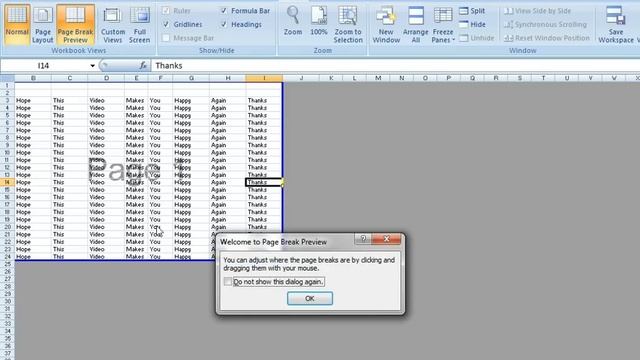Select row 14 header
The width and height of the screenshot is (640, 360).
pyautogui.click(x=7, y=182)
